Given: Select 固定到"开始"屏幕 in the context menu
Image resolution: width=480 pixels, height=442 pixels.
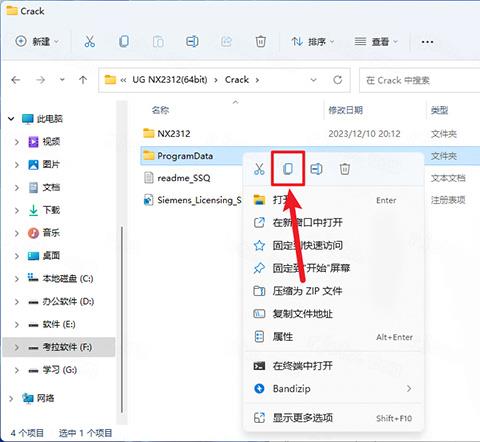Looking at the screenshot, I should [333, 268].
